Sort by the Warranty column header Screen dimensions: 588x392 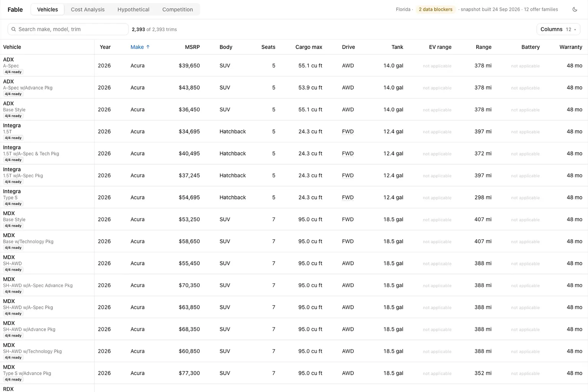(571, 47)
